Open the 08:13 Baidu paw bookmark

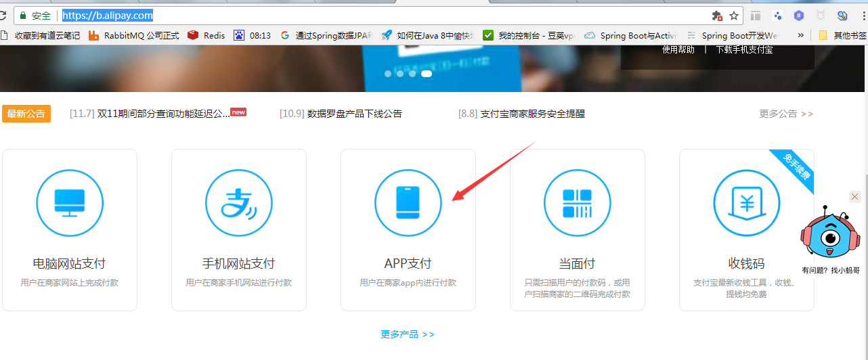pos(252,35)
